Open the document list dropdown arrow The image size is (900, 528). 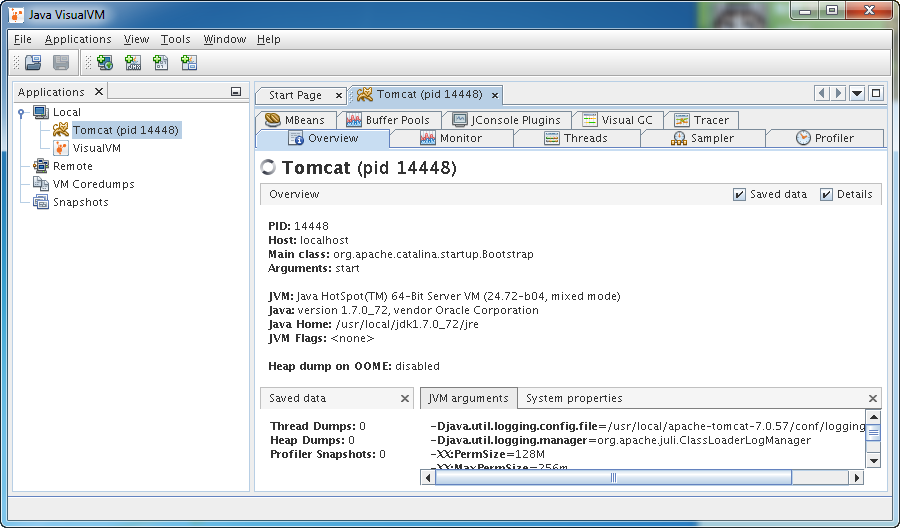tap(857, 93)
